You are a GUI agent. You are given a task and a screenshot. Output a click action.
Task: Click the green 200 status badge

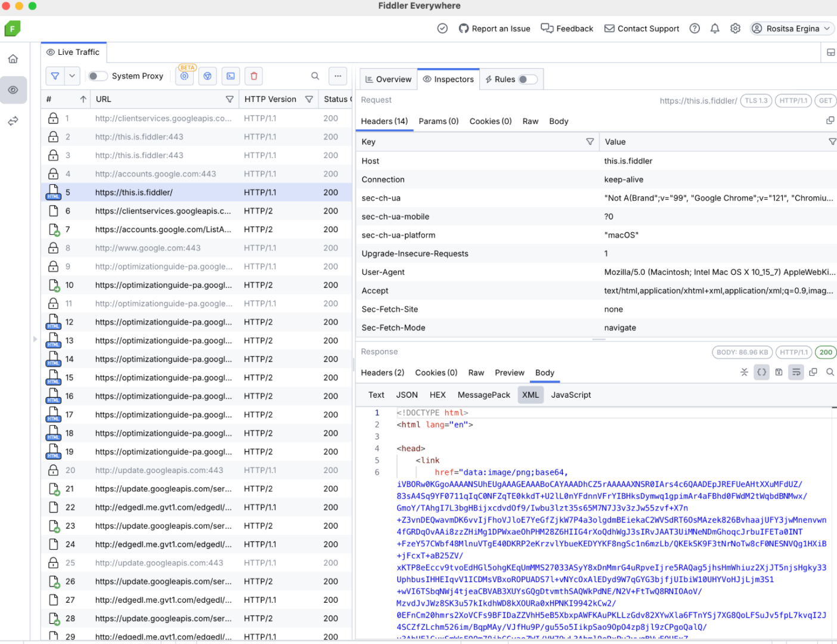point(826,352)
